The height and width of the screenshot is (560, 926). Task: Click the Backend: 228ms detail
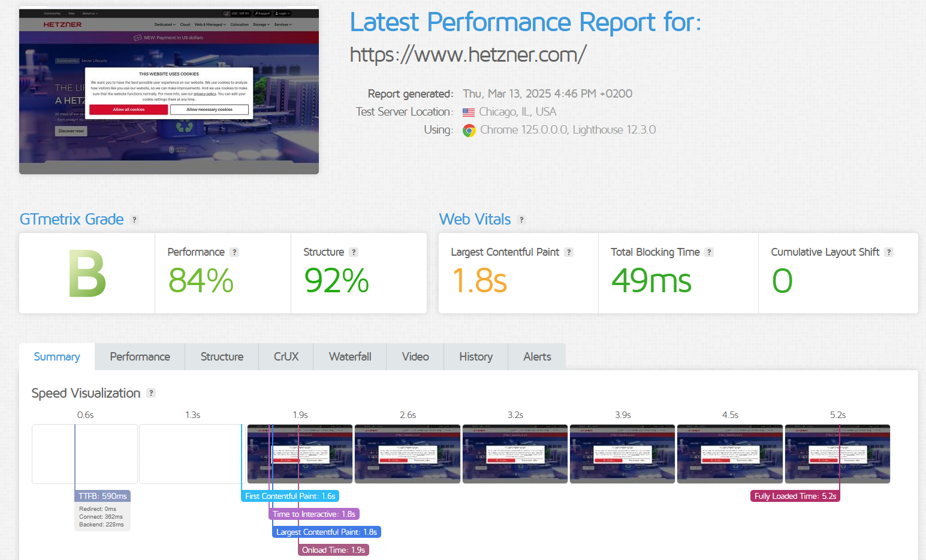[x=101, y=525]
